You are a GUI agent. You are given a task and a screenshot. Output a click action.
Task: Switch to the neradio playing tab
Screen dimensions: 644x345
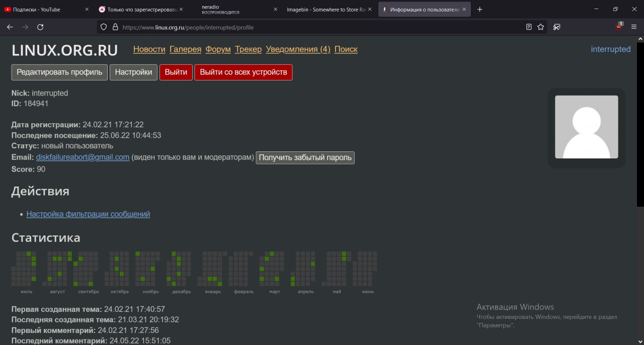tap(235, 10)
